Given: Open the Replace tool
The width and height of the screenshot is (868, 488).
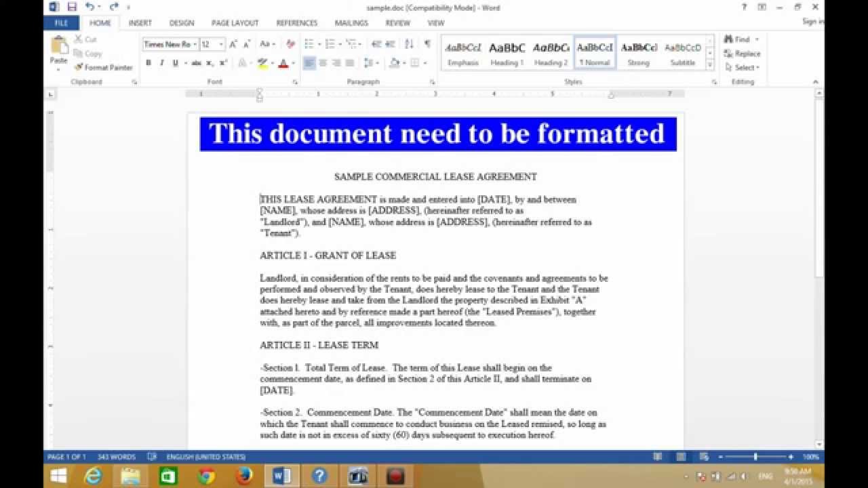Looking at the screenshot, I should [x=743, y=54].
